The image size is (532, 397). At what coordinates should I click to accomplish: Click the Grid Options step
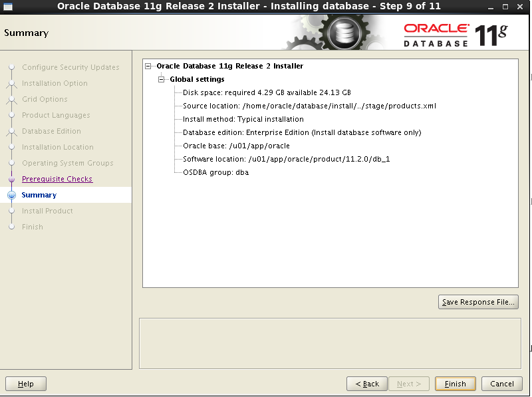tap(45, 99)
